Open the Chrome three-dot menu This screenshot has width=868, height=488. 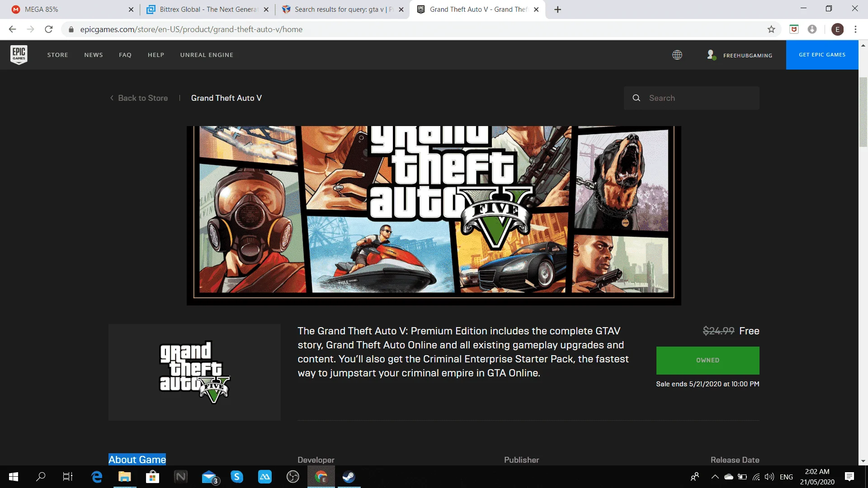point(855,29)
